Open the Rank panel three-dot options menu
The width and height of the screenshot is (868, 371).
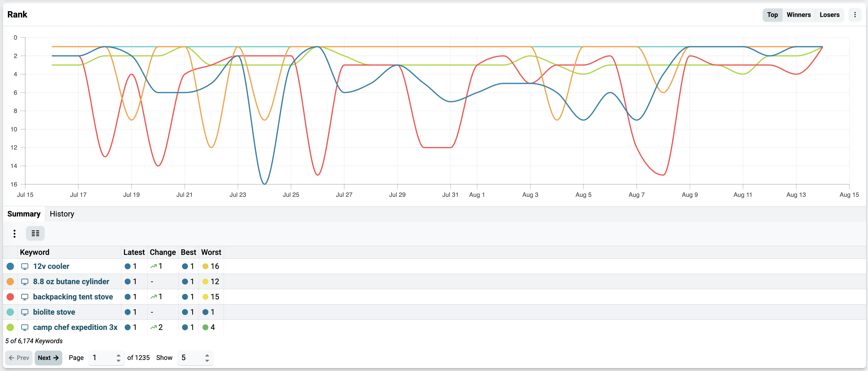tap(854, 15)
